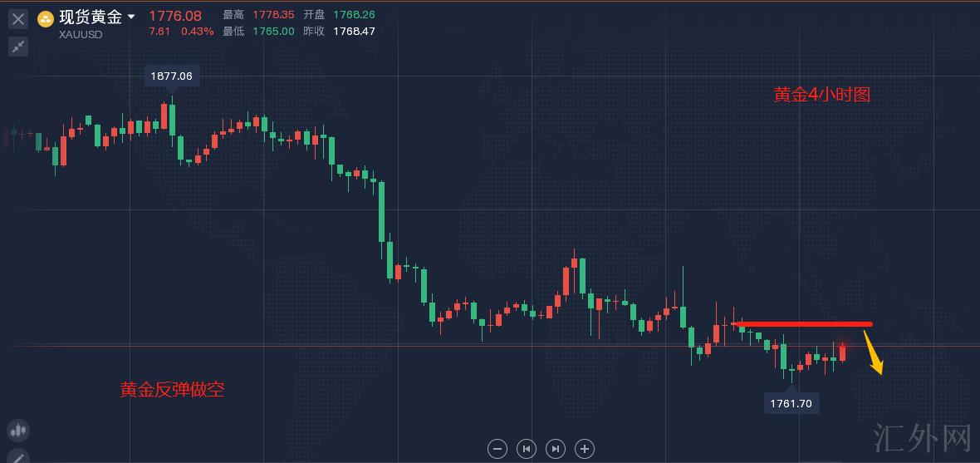Click the yellow downward arrow annotation
The width and height of the screenshot is (980, 463).
873,353
